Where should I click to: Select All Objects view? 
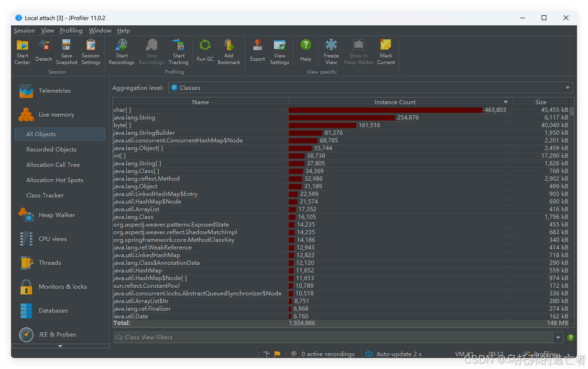60,134
